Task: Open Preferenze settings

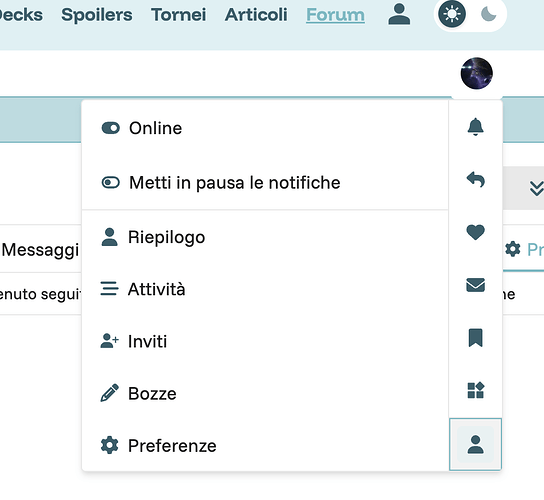Action: point(265,446)
